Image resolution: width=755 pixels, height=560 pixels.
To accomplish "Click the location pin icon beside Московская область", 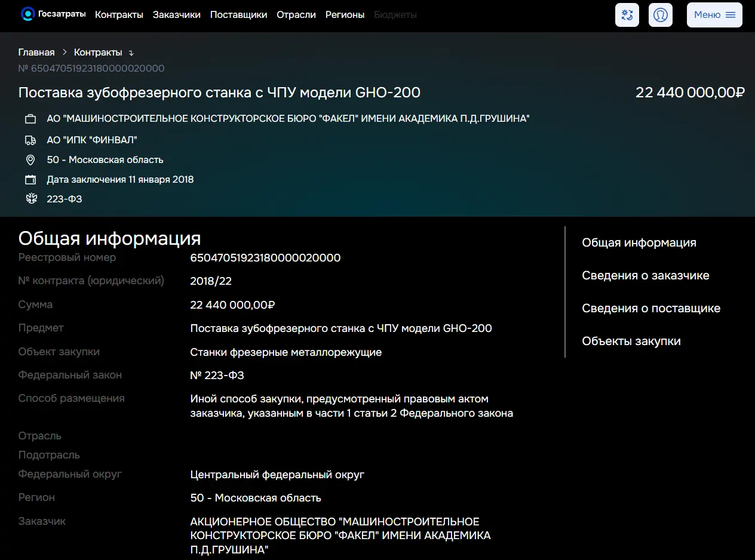I will click(30, 160).
